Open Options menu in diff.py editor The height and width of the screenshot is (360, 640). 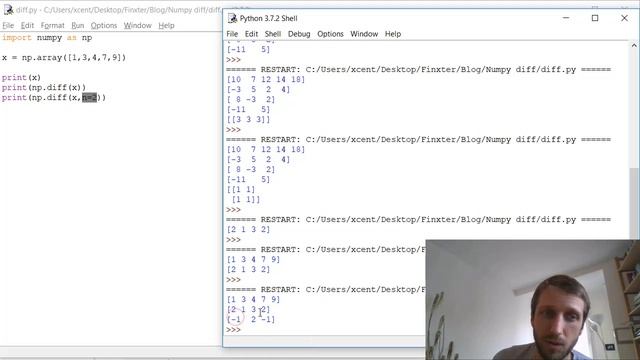[x=104, y=25]
